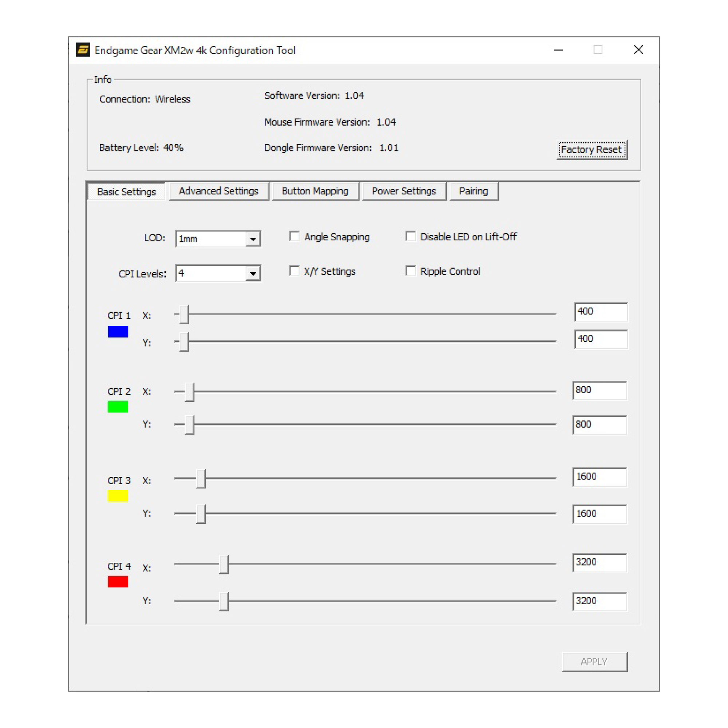
Task: Focus the CPI 2 X value field
Action: [x=600, y=390]
